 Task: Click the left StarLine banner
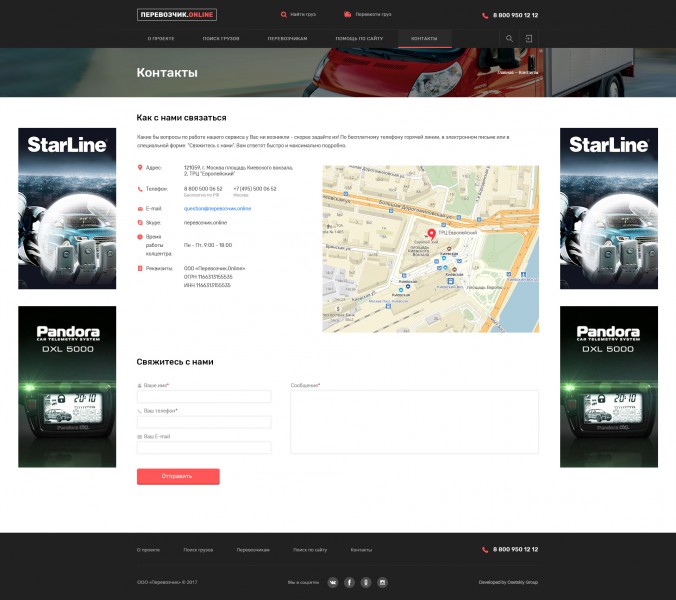click(67, 208)
